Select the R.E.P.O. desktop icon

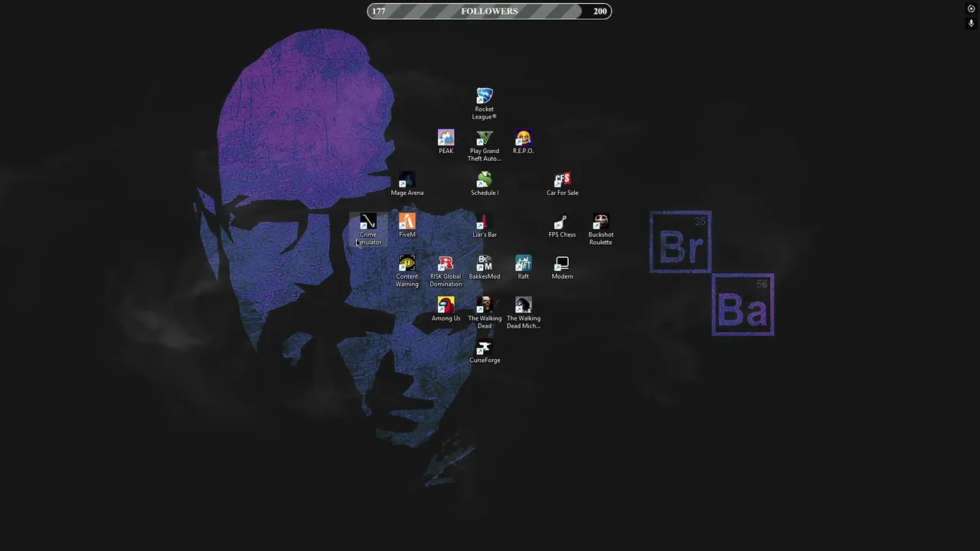523,142
